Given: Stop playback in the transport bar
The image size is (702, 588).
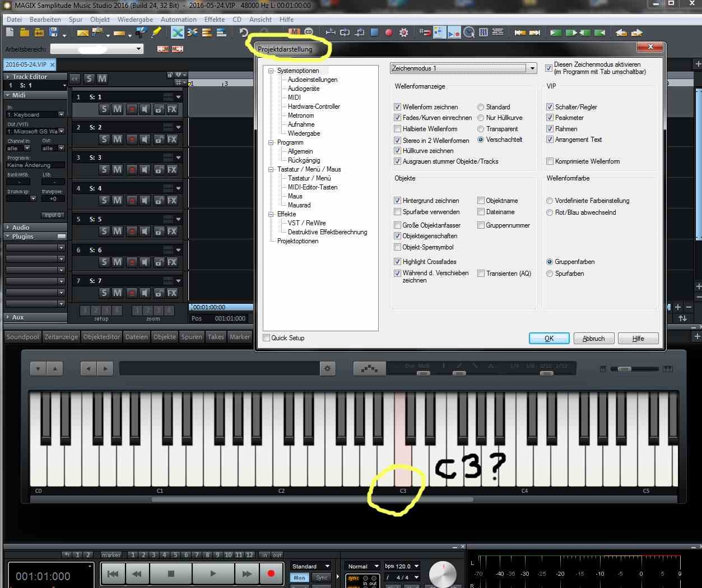Looking at the screenshot, I should (171, 573).
